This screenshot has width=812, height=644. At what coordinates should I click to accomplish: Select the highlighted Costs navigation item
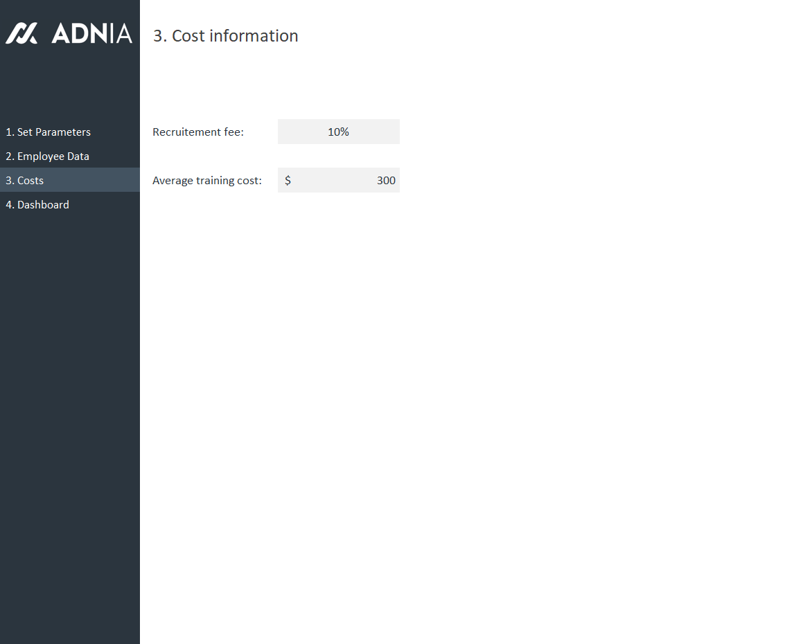pos(25,180)
